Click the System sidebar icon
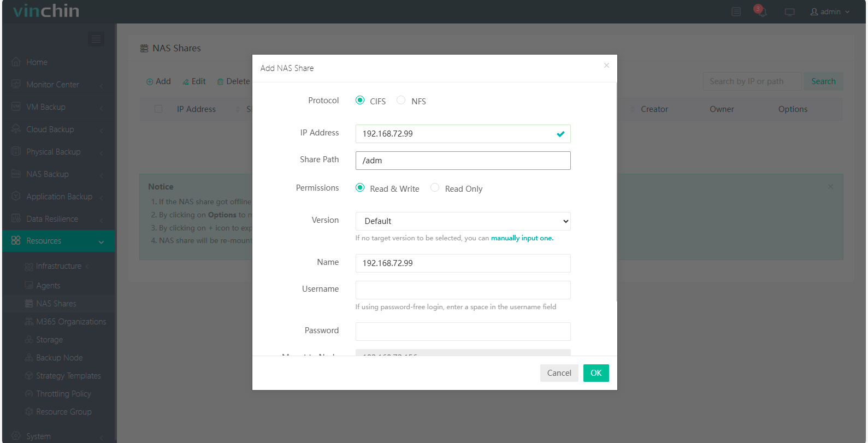 (x=16, y=435)
